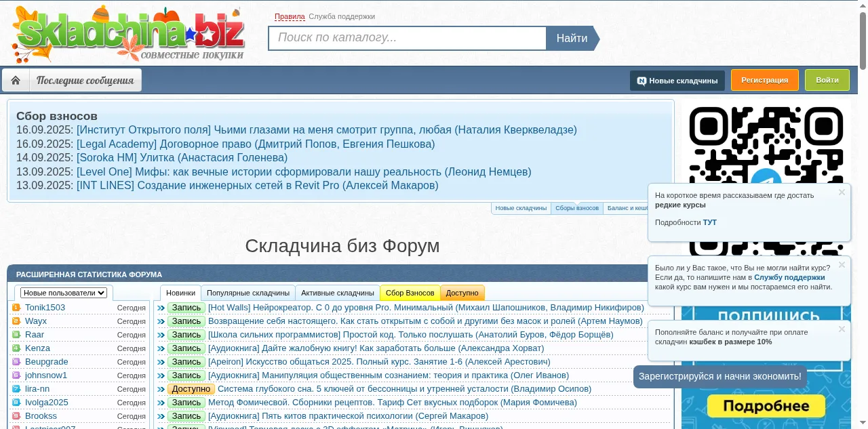Open Система глубокого сна topic
The height and width of the screenshot is (429, 868).
pyautogui.click(x=404, y=389)
